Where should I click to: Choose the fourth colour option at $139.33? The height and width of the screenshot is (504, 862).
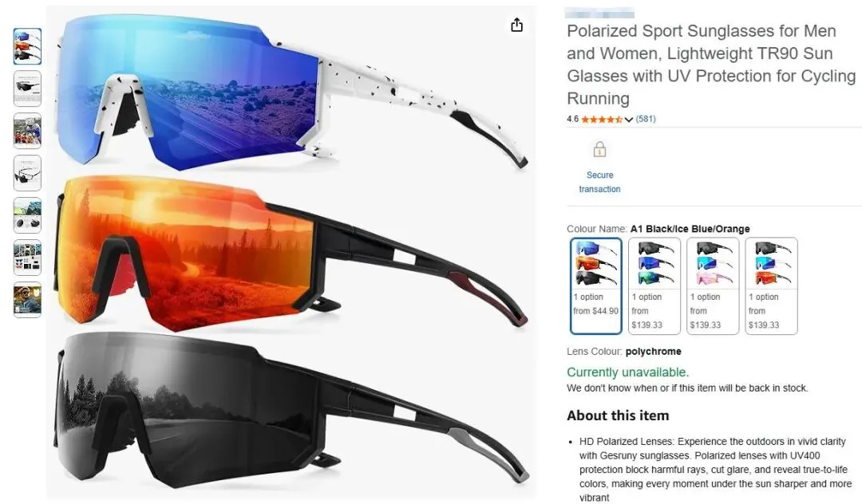[x=771, y=285]
